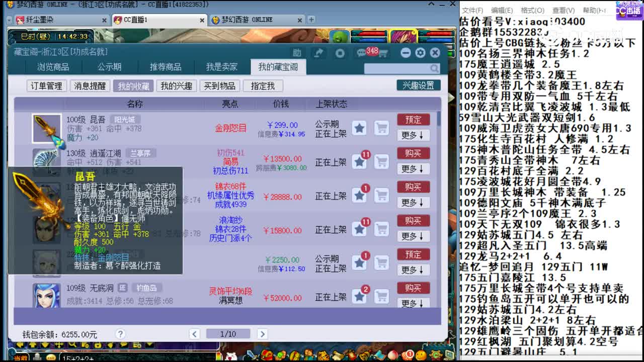Switch to 浏览商品 tab
This screenshot has height=362, width=644.
(x=53, y=67)
